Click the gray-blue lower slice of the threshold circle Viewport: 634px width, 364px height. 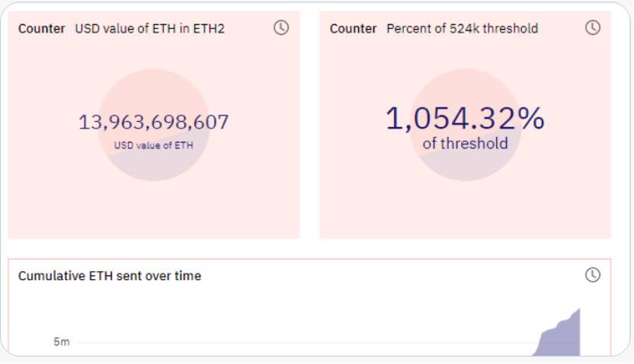pos(466,169)
